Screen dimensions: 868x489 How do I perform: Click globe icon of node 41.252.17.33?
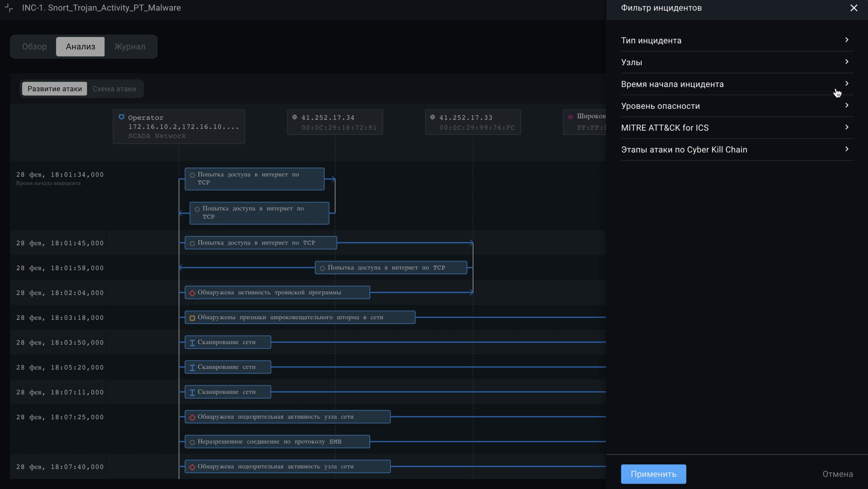click(x=433, y=117)
